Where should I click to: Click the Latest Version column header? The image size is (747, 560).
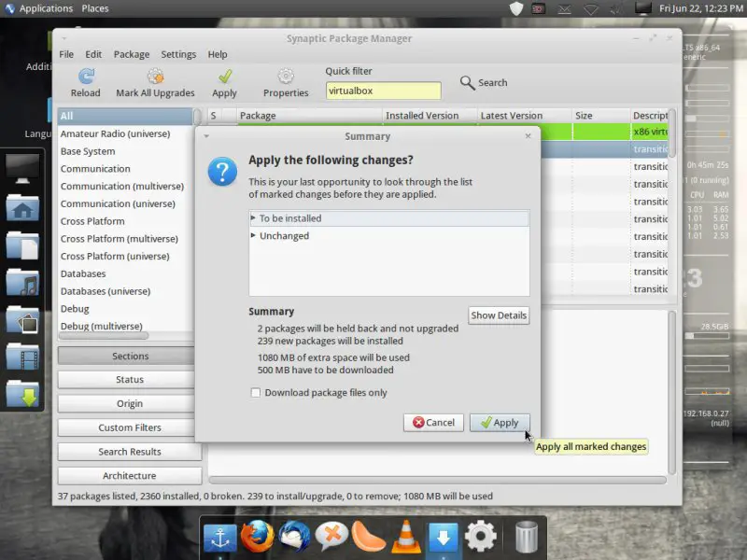[525, 116]
